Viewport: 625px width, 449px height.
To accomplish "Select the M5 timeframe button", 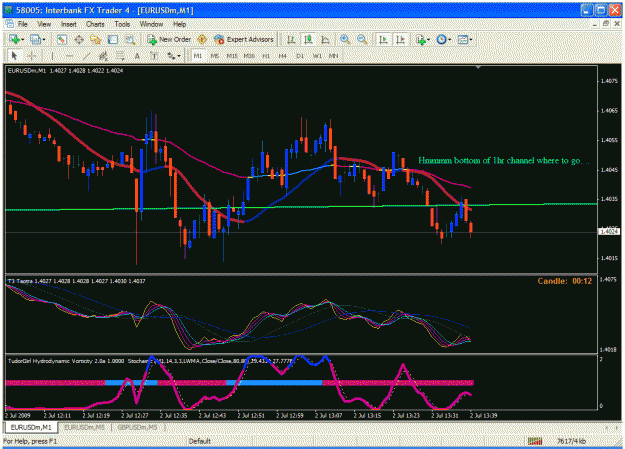I will tap(214, 56).
